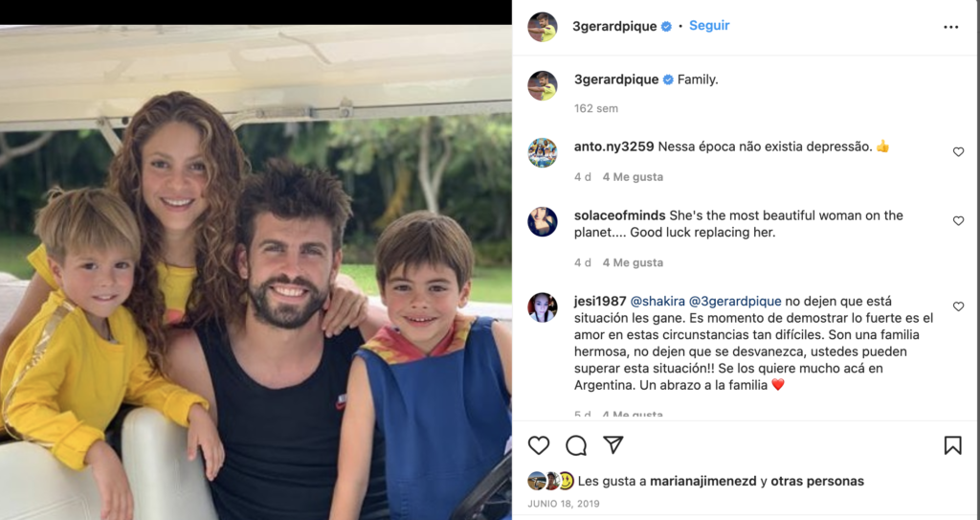Click the JUNIO 18, 2019 date link
The height and width of the screenshot is (520, 980).
[x=564, y=504]
